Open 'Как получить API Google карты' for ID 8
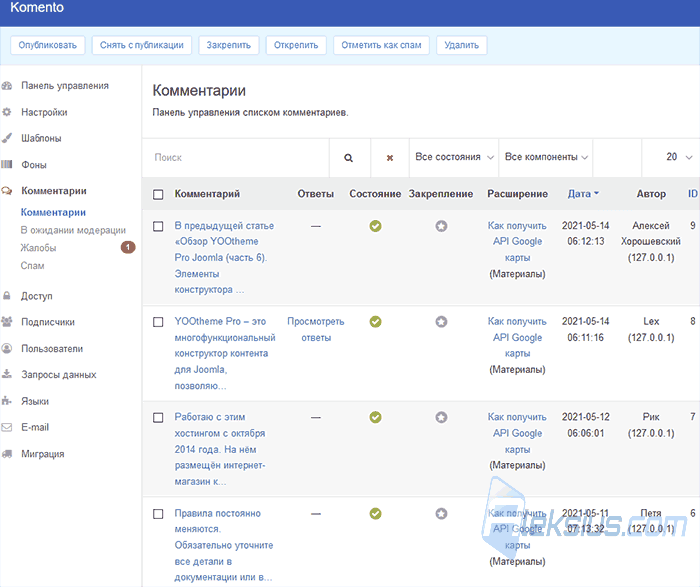The width and height of the screenshot is (700, 587). point(517,337)
